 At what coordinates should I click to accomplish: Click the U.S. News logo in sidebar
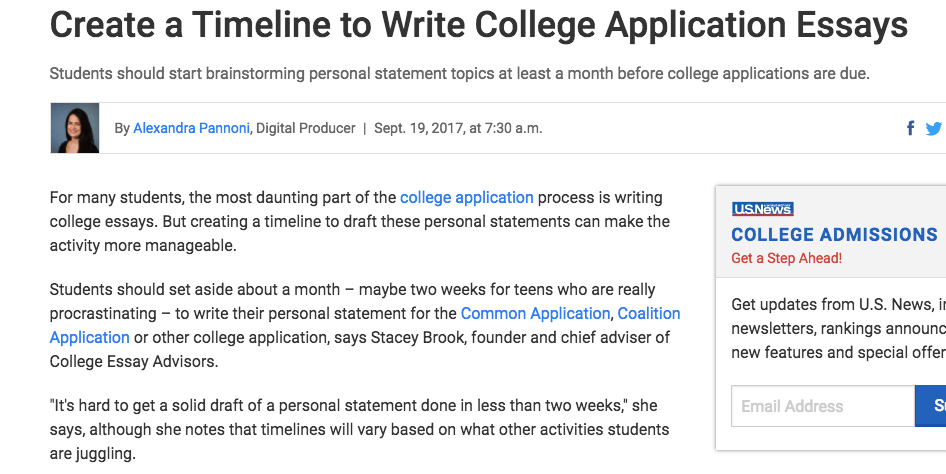pyautogui.click(x=763, y=209)
